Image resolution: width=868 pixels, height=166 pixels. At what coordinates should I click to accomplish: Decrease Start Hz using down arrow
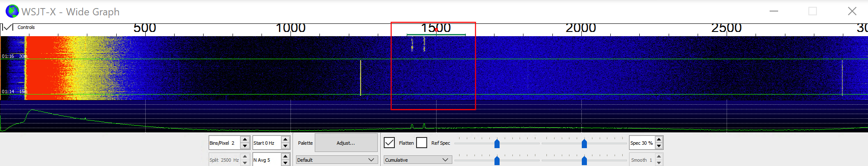point(286,146)
